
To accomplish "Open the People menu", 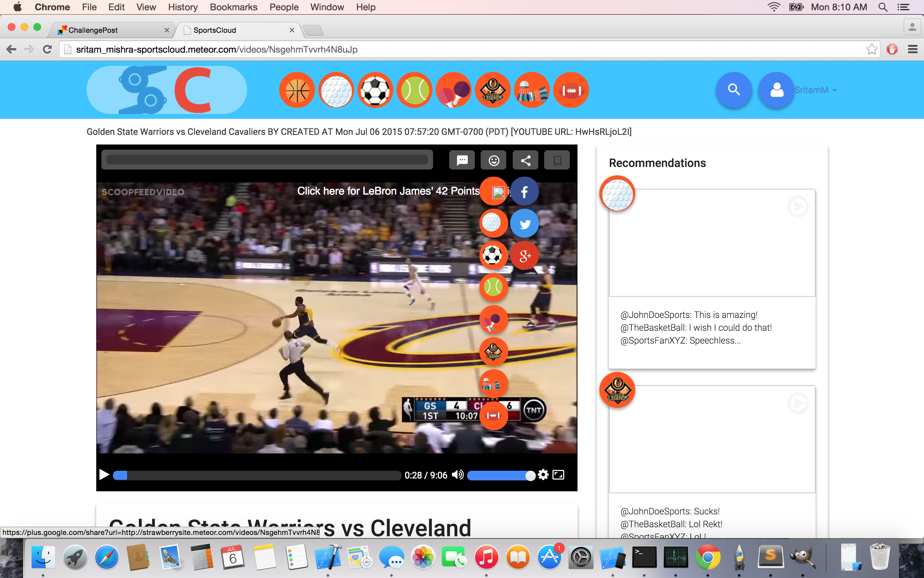I will coord(284,7).
